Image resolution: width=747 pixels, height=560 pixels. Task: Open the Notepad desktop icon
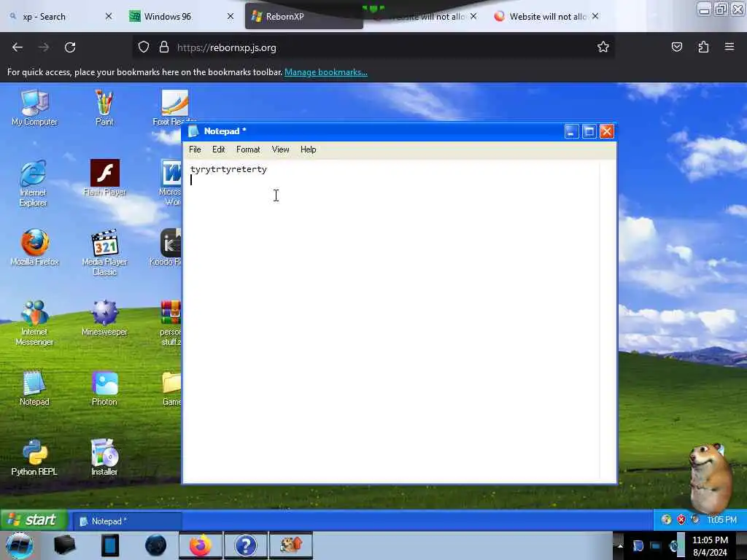coord(34,388)
